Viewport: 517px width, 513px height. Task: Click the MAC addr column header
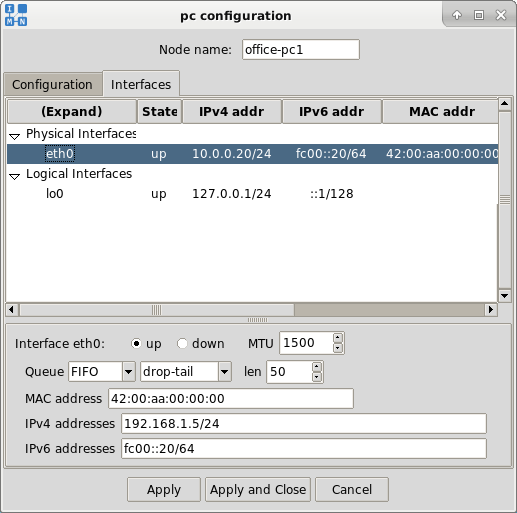click(x=440, y=111)
